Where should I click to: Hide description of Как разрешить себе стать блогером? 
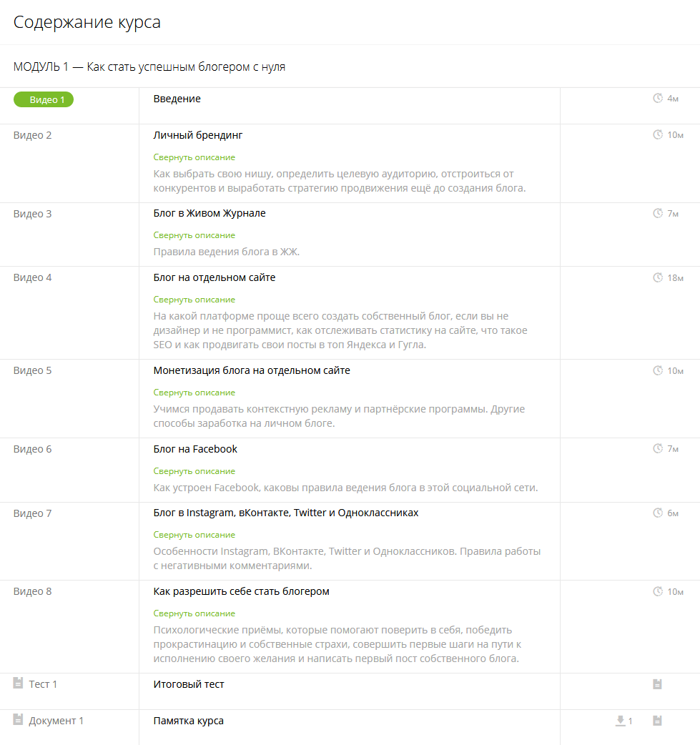(194, 613)
